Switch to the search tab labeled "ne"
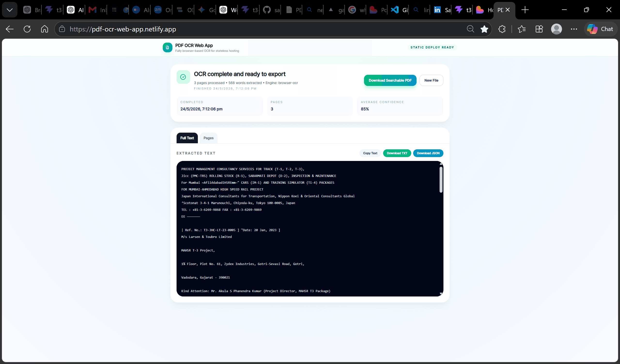This screenshot has width=620, height=364. tap(315, 10)
